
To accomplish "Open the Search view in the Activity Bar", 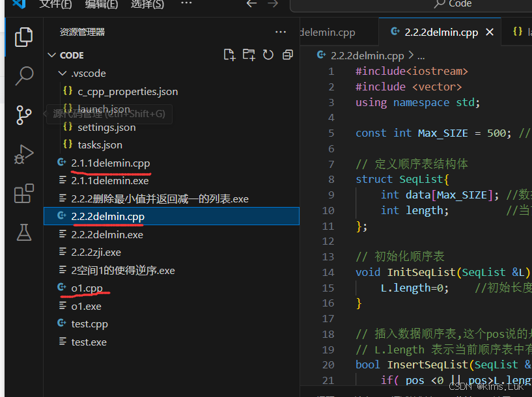I will point(23,76).
